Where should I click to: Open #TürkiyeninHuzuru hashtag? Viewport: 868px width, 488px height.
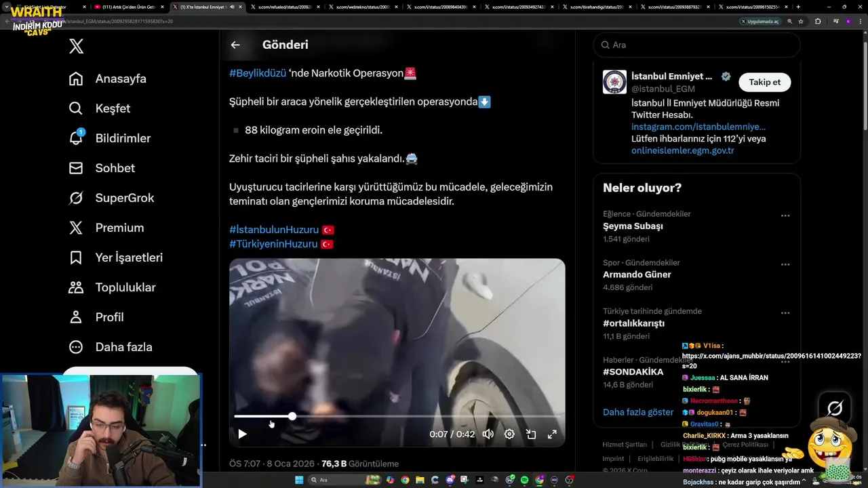point(273,244)
